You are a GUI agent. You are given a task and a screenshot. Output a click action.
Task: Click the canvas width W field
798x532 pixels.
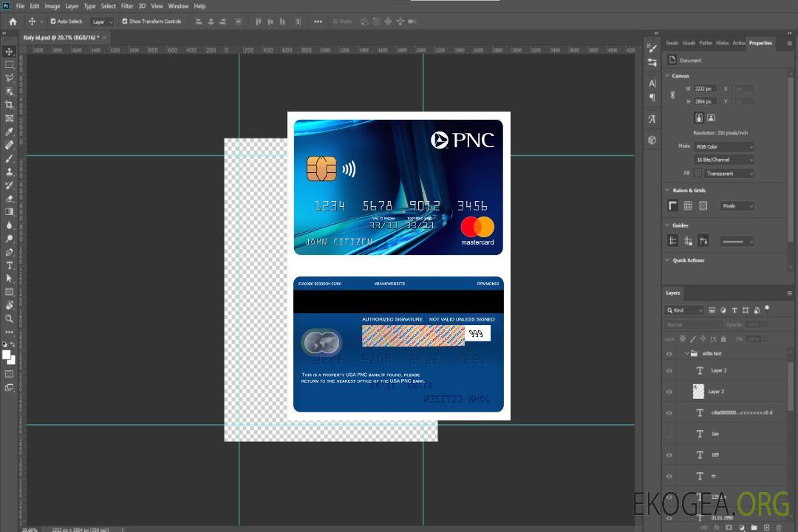705,89
